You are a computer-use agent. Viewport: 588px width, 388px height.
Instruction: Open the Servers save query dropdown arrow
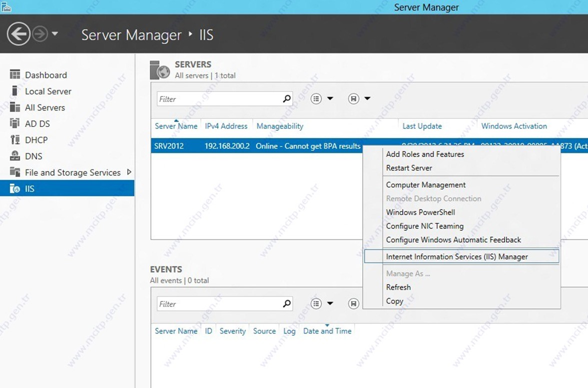tap(368, 98)
